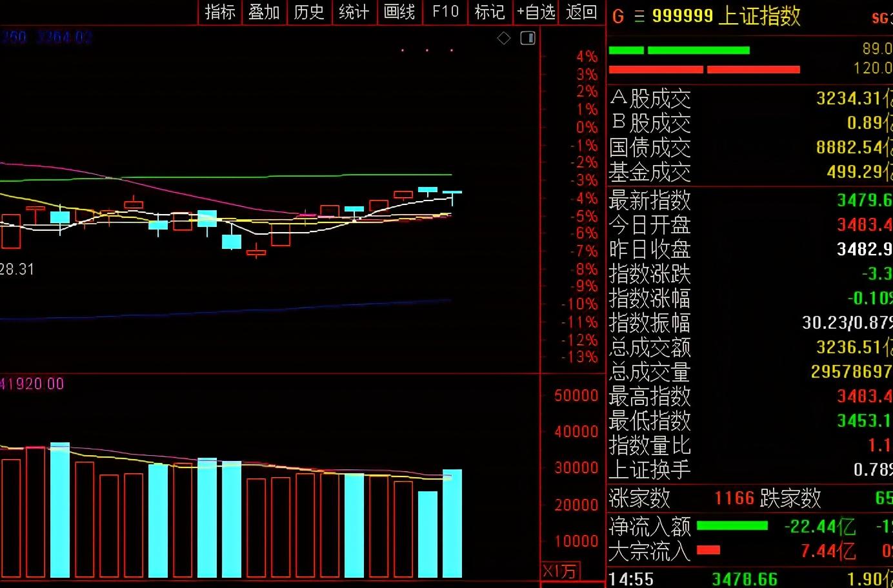Click the 净流入额 label

point(650,527)
